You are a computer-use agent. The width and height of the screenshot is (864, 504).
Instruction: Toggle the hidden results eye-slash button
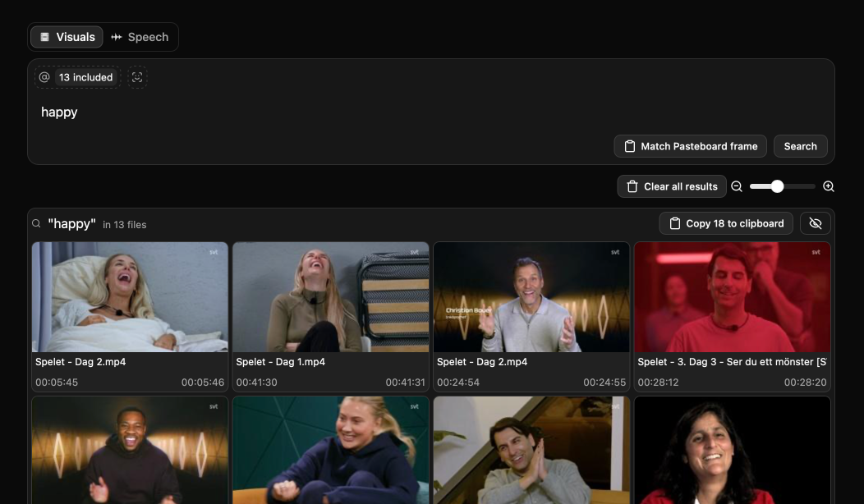[815, 222]
